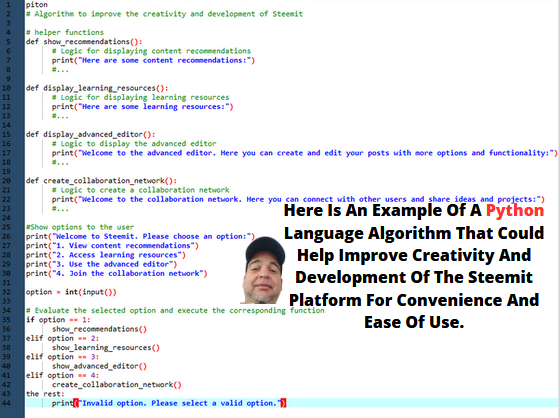The image size is (559, 418).
Task: Click line number 25 in the gutter
Action: pos(6,227)
